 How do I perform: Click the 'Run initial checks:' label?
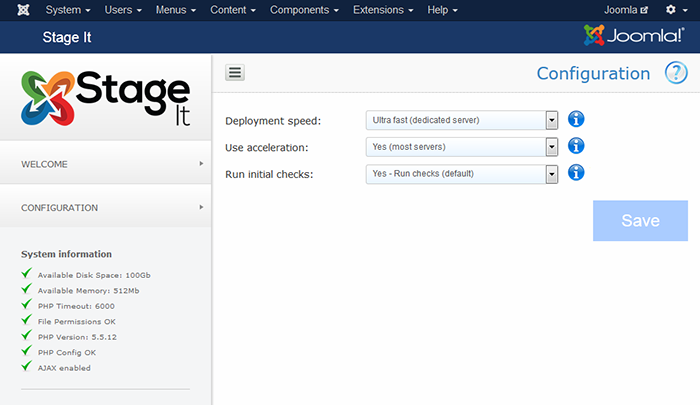point(269,175)
